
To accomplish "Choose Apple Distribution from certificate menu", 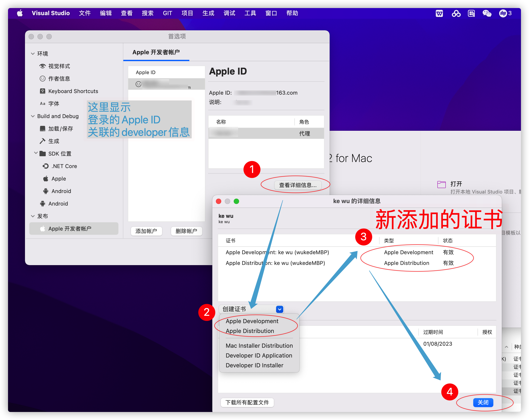I will [x=250, y=331].
